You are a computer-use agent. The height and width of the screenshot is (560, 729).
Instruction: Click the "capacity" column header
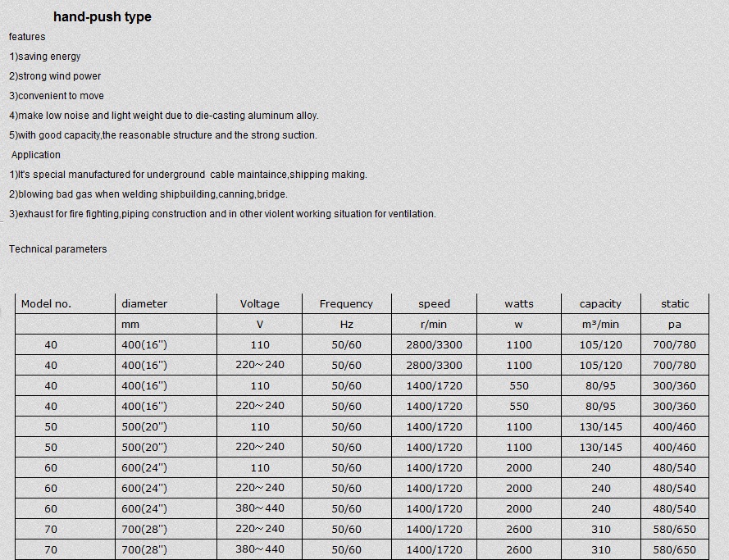(600, 304)
